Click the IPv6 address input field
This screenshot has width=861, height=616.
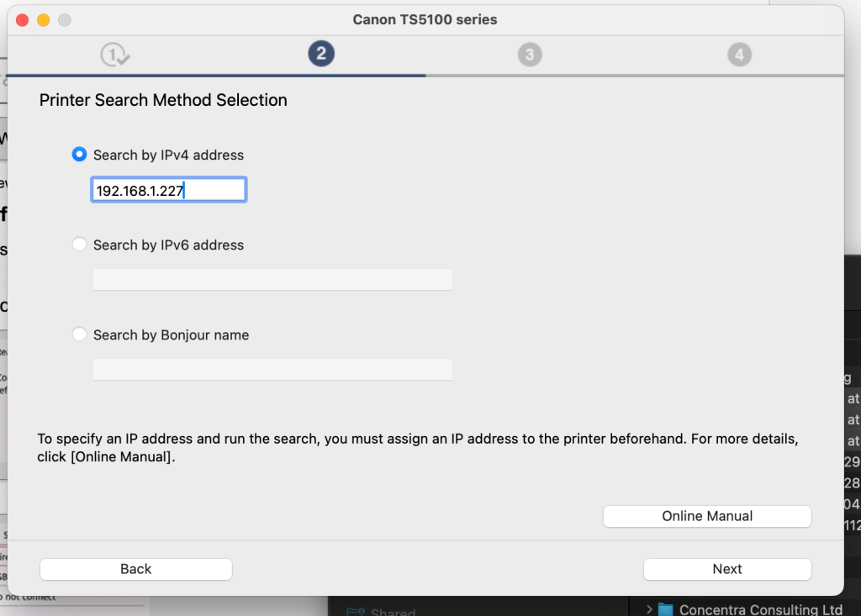coord(272,280)
